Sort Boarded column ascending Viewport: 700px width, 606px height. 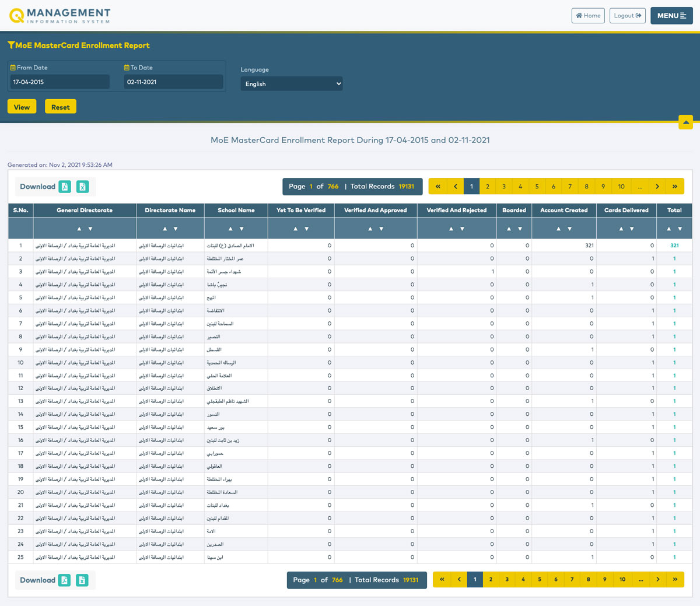point(509,229)
